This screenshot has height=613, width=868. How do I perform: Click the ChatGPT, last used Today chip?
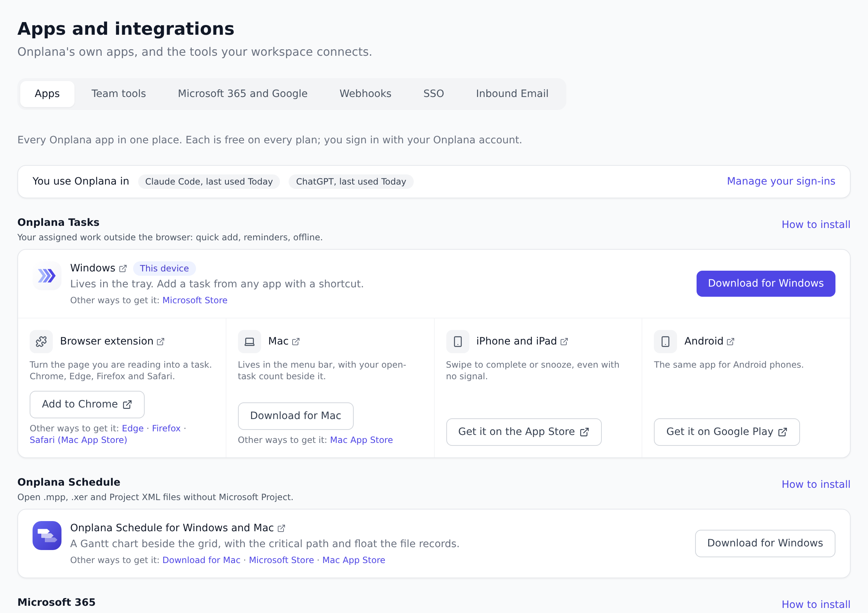pos(351,182)
